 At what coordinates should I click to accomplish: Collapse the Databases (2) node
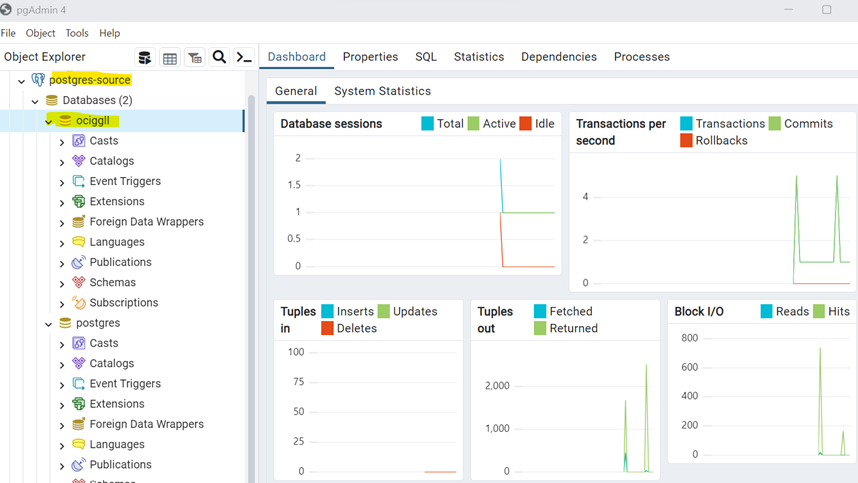click(x=35, y=101)
